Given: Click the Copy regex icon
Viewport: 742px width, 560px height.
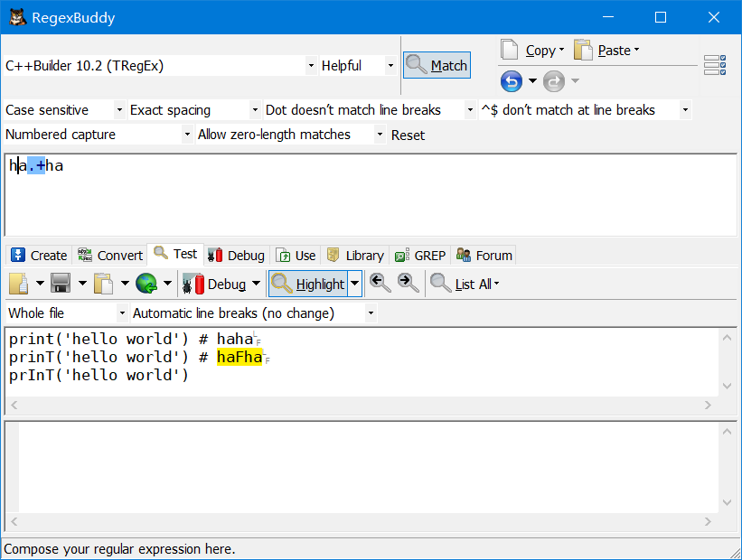Looking at the screenshot, I should pyautogui.click(x=510, y=50).
